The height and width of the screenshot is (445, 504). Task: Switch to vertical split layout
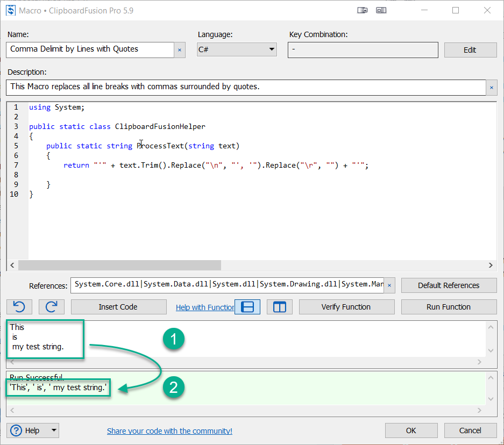click(280, 307)
